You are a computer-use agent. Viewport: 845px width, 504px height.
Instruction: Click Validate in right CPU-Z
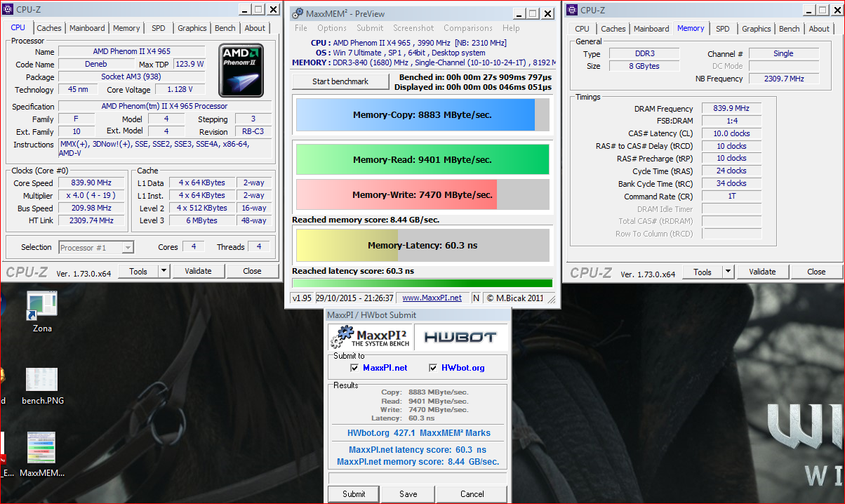pyautogui.click(x=762, y=272)
